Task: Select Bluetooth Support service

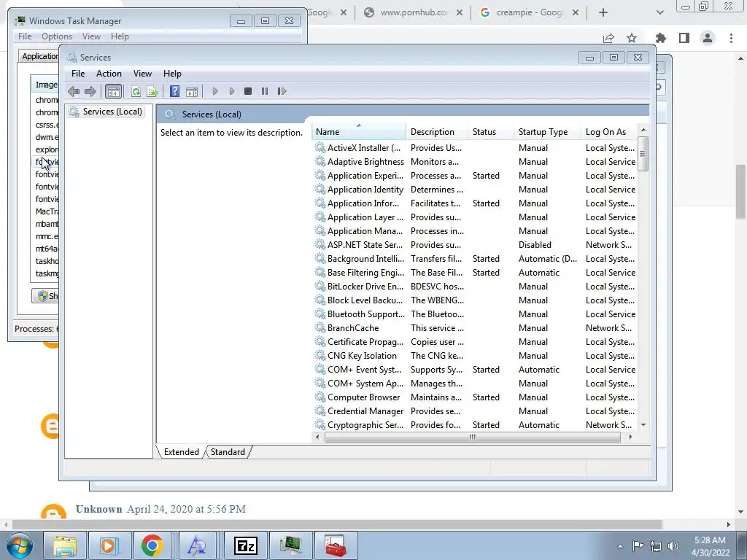Action: pyautogui.click(x=475, y=314)
